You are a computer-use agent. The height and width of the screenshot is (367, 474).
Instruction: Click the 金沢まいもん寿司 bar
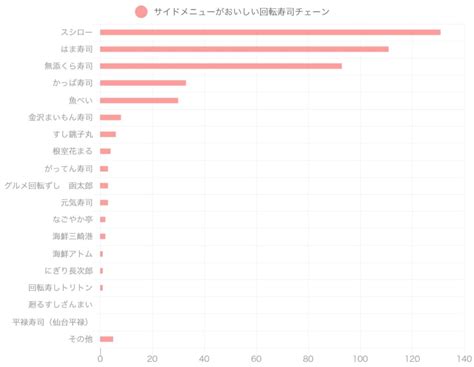[110, 117]
